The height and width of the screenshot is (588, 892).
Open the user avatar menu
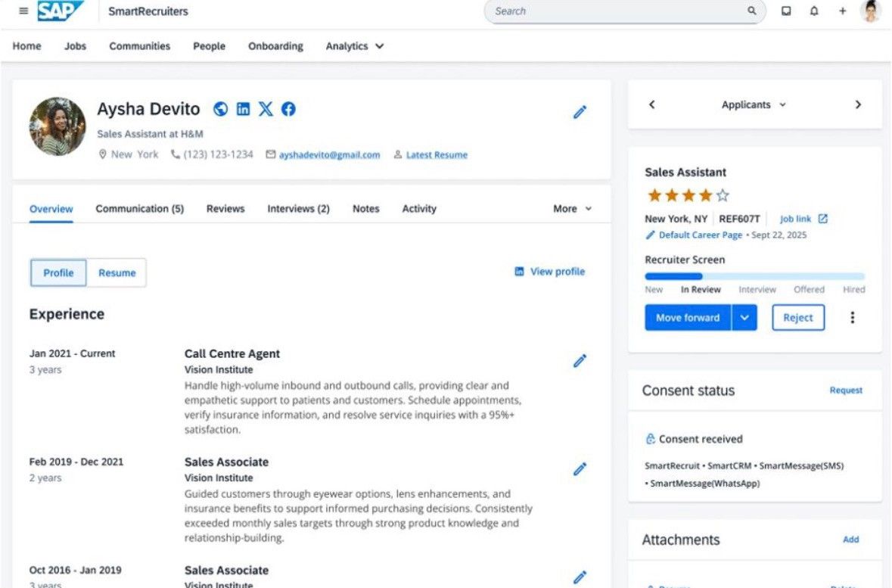(x=870, y=11)
